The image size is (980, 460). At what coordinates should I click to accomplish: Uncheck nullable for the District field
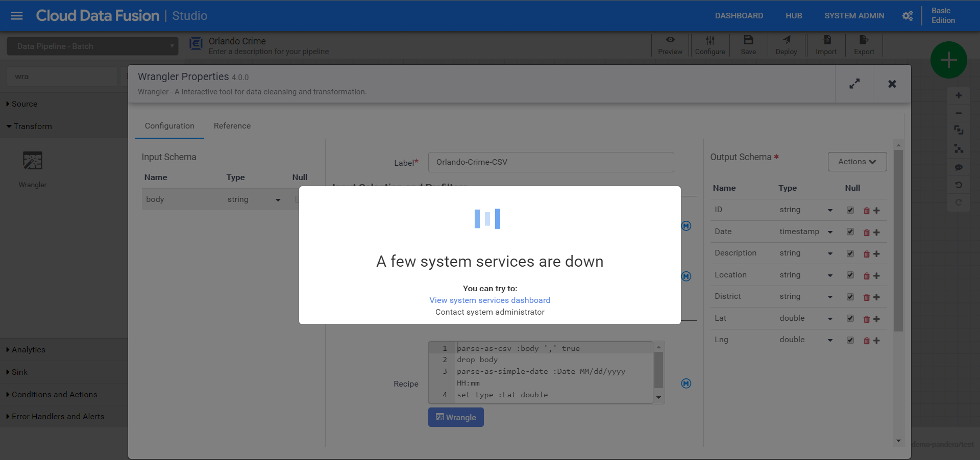click(x=850, y=297)
